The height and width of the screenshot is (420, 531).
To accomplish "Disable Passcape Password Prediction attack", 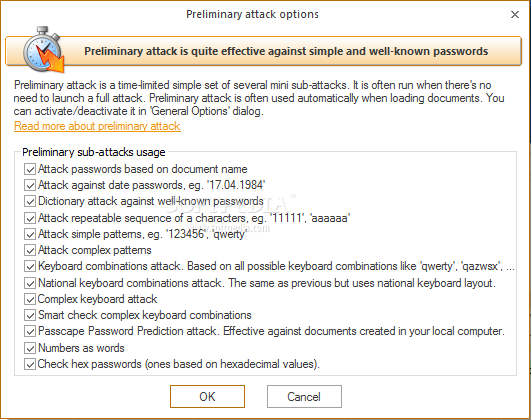I will pyautogui.click(x=30, y=332).
